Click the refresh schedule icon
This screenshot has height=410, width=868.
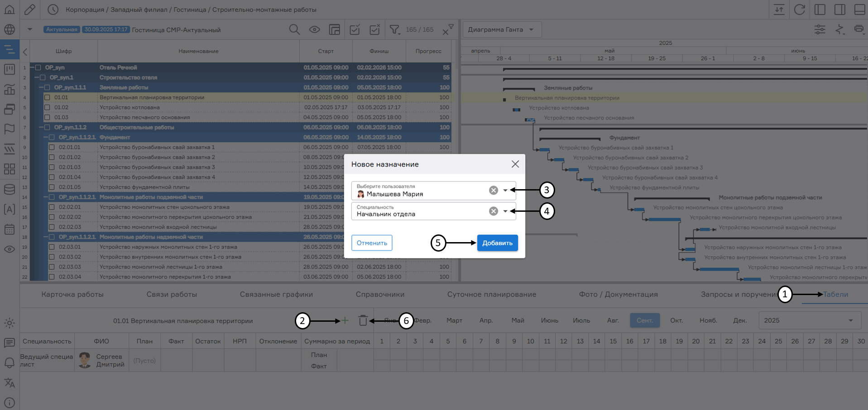point(800,9)
